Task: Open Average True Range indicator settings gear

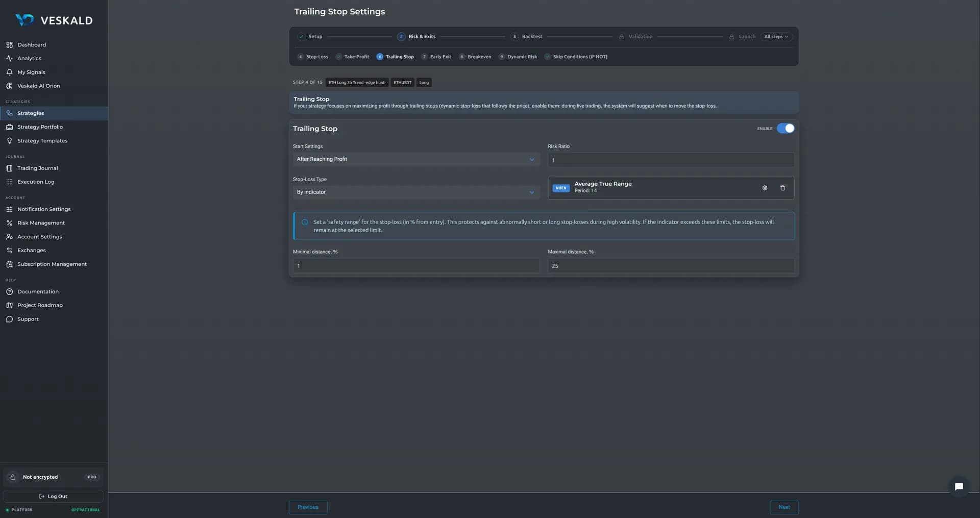Action: (x=765, y=188)
